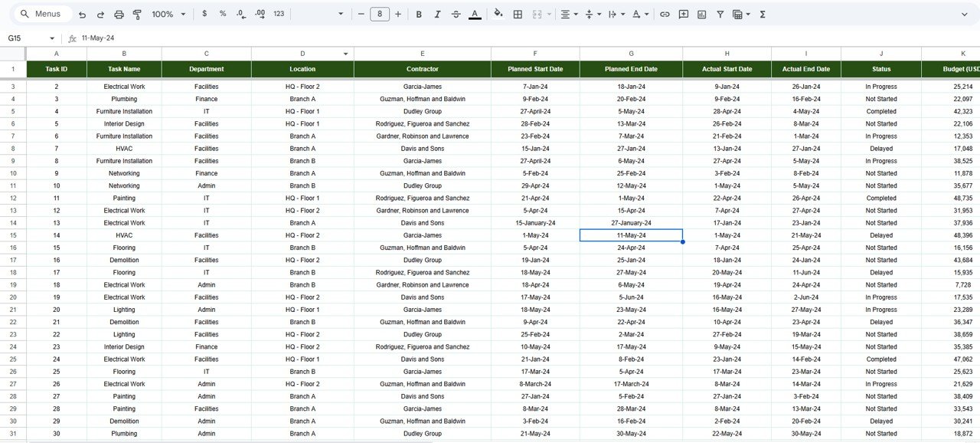Collapse the toolbar with the chevron
Image resolution: width=980 pixels, height=443 pixels.
[965, 14]
